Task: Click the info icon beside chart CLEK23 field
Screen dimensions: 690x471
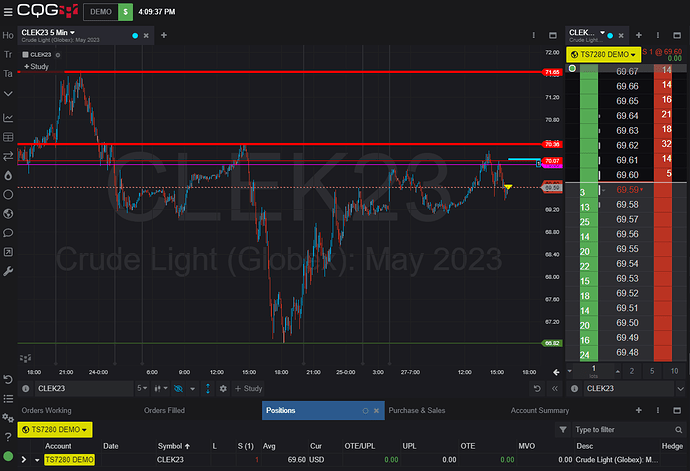Action: [26, 389]
